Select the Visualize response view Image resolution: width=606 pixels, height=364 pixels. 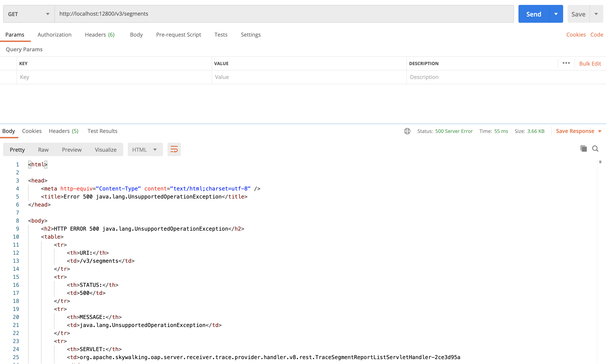[x=106, y=150]
